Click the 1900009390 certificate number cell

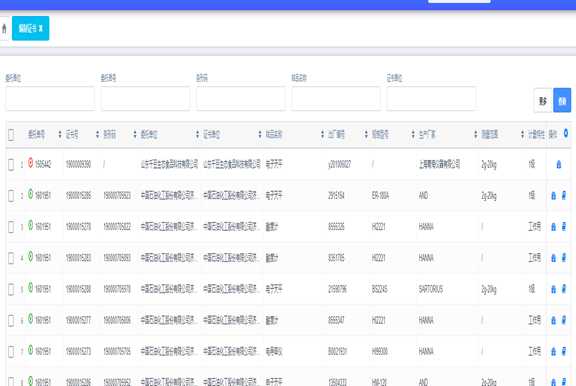[x=78, y=165]
